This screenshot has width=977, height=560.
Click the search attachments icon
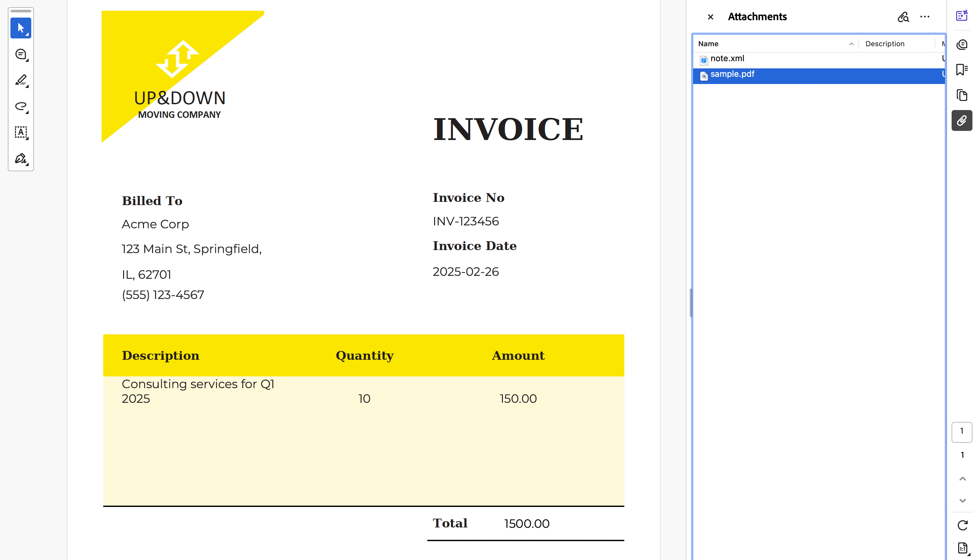(x=903, y=17)
